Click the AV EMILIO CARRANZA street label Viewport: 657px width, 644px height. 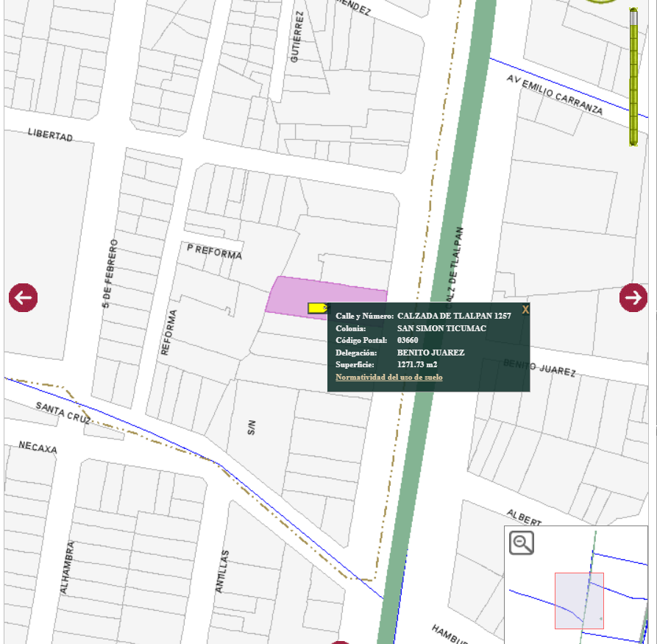(555, 96)
